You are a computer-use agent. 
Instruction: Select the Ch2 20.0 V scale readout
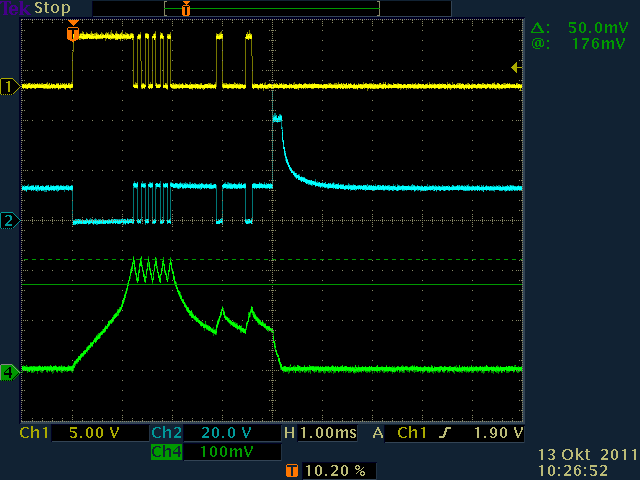214,434
